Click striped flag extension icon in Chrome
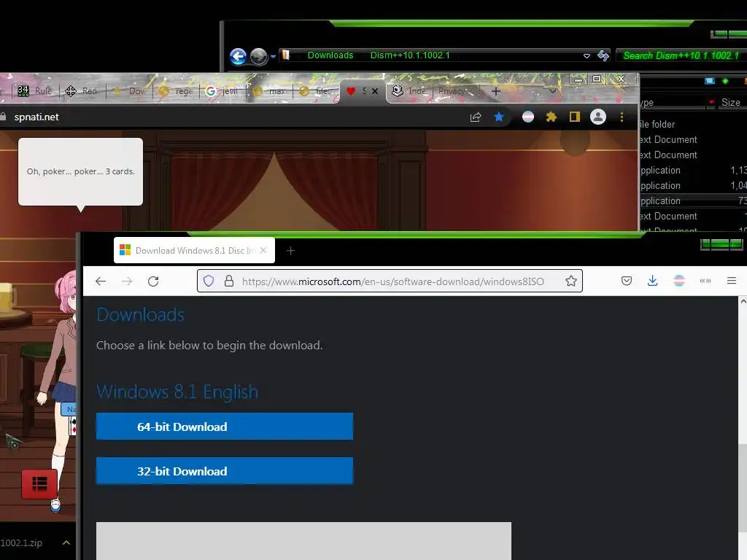 pos(528,117)
